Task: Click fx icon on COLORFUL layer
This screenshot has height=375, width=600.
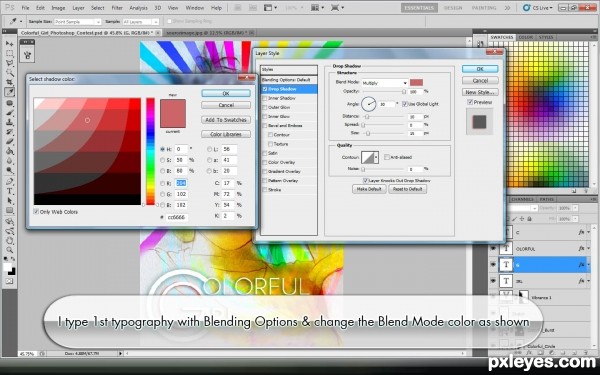Action: (x=581, y=248)
